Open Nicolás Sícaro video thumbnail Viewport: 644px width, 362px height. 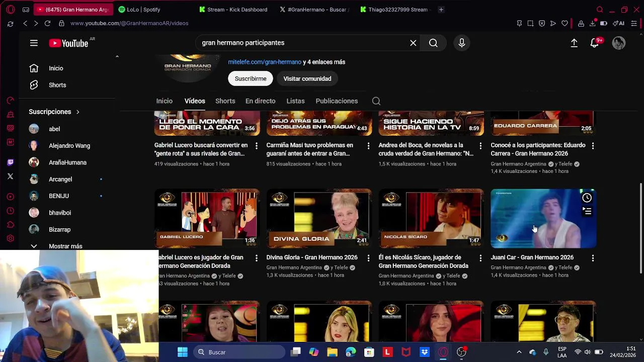click(431, 219)
